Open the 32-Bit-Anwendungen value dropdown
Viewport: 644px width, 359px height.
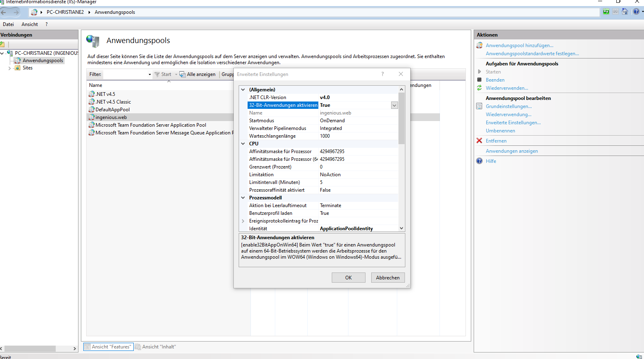394,105
